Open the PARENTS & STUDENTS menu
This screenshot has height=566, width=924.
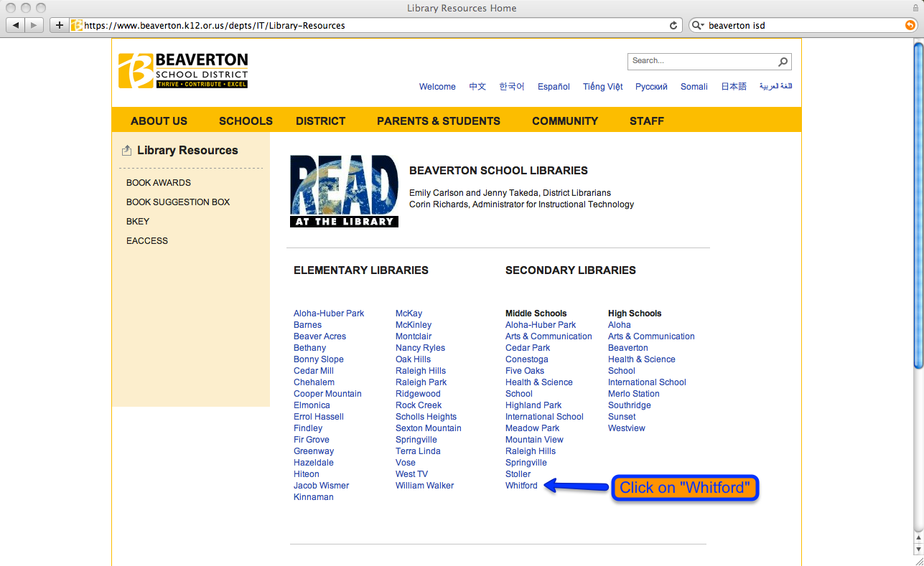pos(438,121)
